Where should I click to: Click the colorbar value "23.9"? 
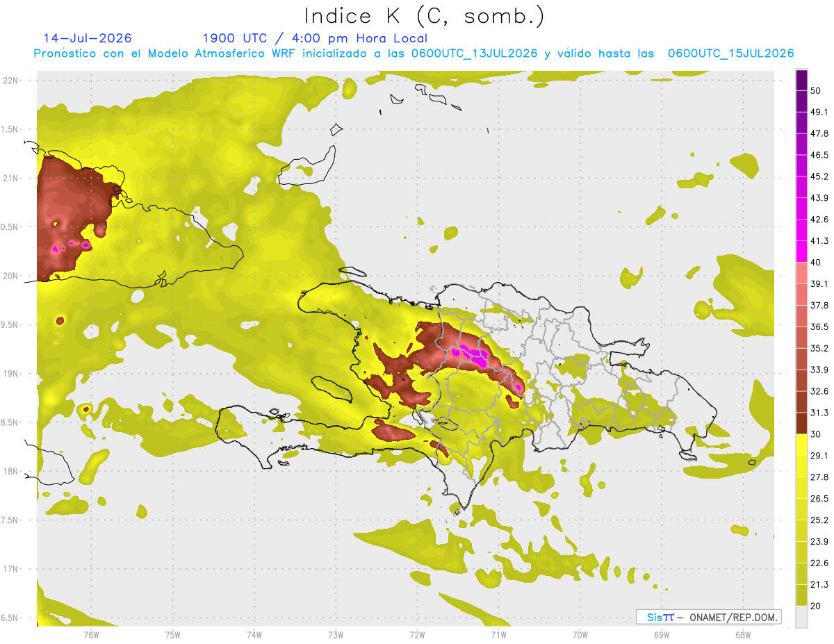click(x=819, y=542)
